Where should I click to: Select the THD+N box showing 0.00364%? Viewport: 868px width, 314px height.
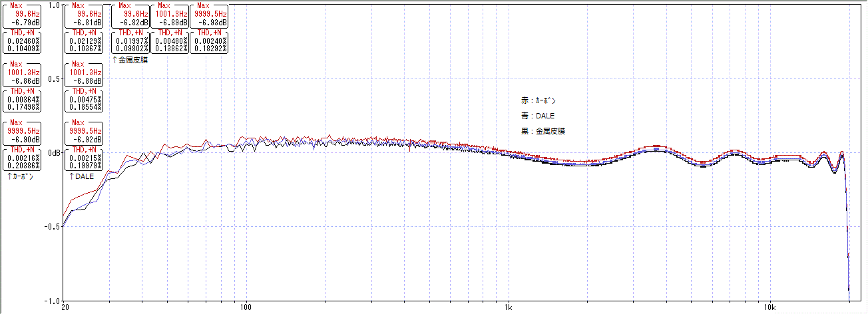[21, 101]
